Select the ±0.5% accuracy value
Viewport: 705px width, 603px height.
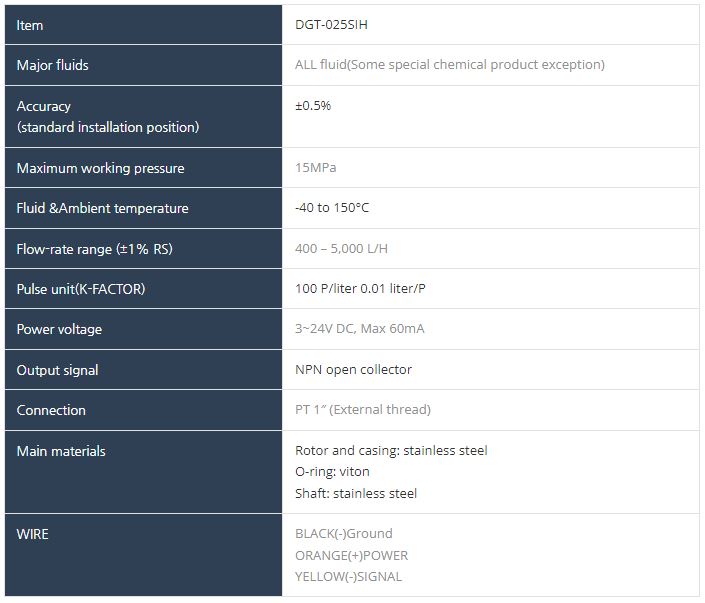[x=313, y=105]
